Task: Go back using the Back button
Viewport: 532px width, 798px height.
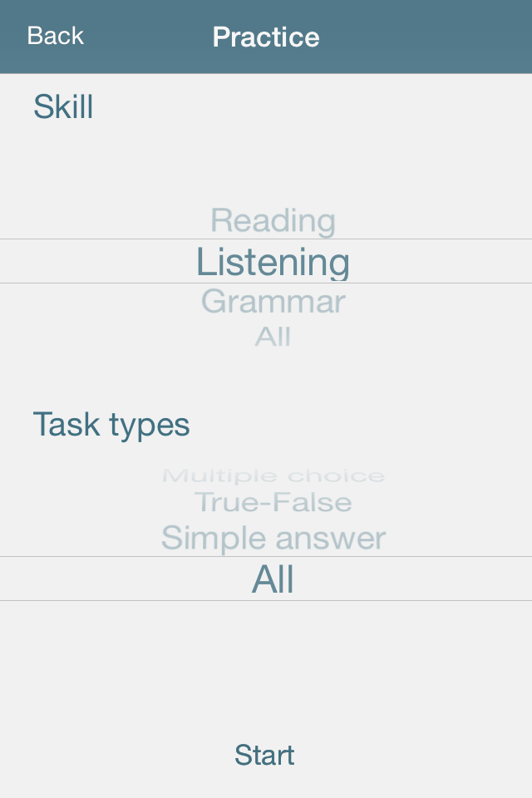Action: [x=54, y=35]
